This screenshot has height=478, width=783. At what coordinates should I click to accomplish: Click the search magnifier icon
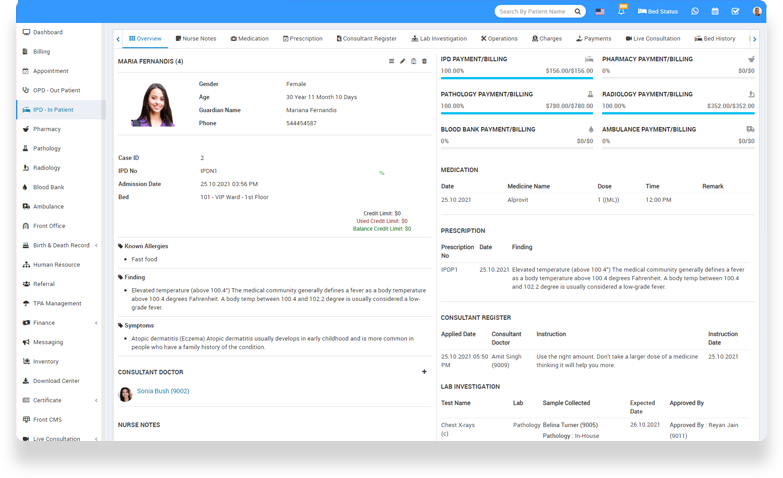(577, 12)
